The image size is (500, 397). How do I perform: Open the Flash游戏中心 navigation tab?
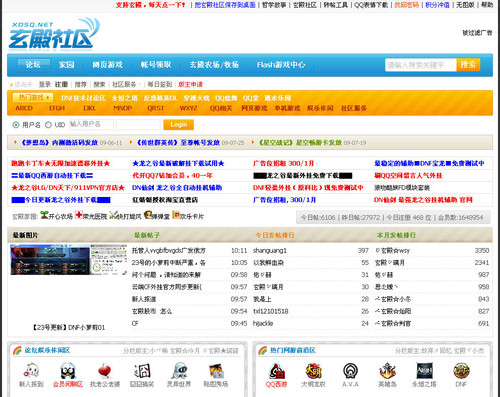point(281,65)
